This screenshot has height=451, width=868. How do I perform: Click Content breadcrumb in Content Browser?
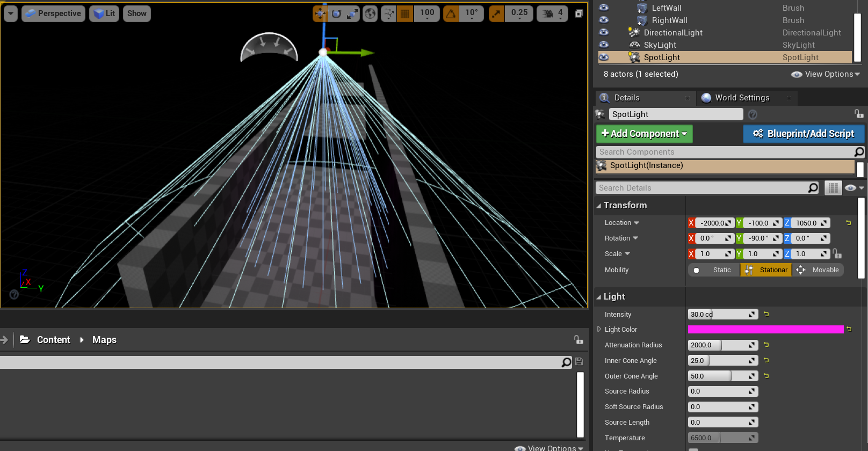(x=54, y=340)
